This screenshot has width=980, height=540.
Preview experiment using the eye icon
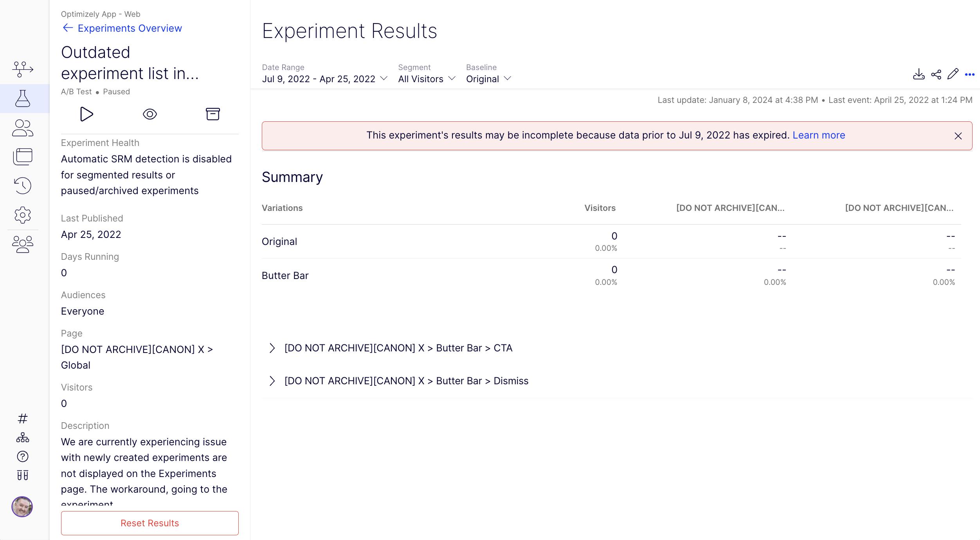coord(150,114)
